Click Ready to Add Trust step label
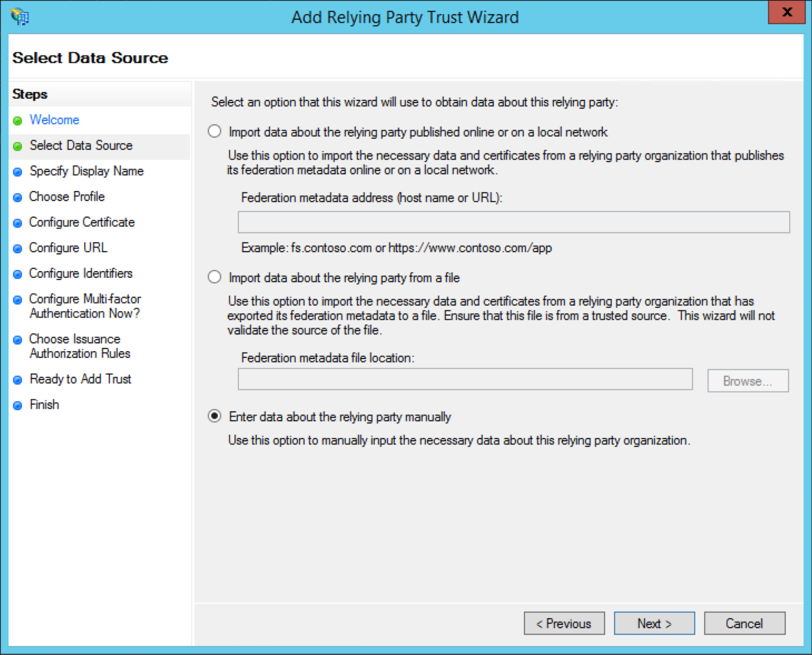The height and width of the screenshot is (655, 812). click(80, 379)
